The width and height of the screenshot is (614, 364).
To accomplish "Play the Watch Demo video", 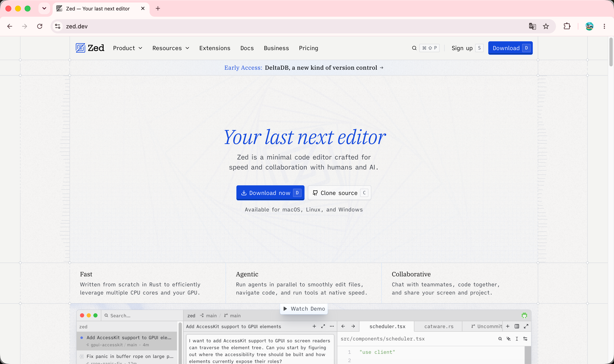I will (x=304, y=309).
